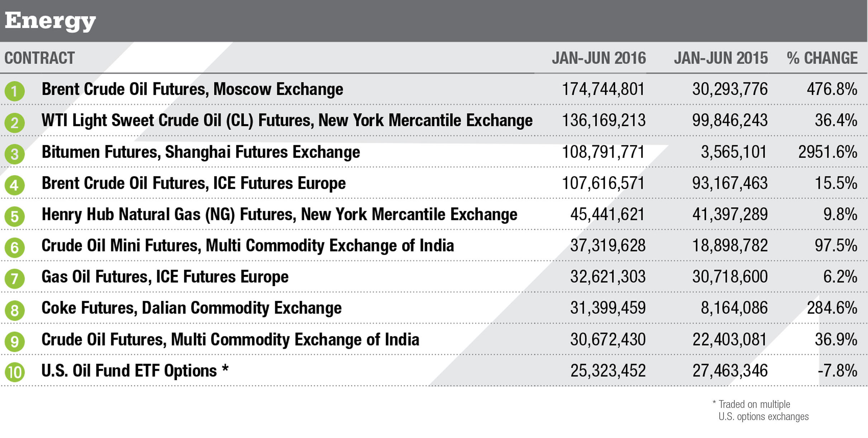Click the green number 2 rank badge
This screenshot has height=438, width=868.
(x=15, y=122)
